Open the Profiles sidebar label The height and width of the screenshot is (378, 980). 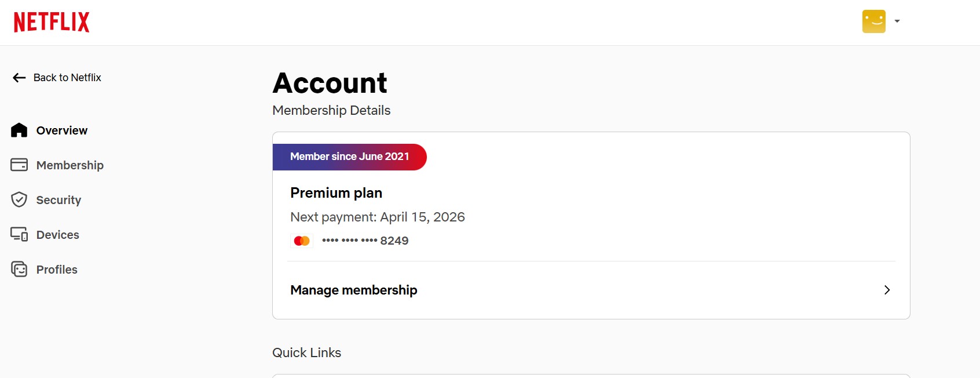[57, 270]
